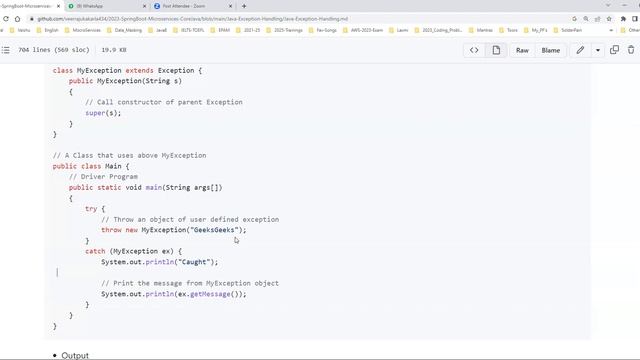Click 'System.out.println("Caught");' line
This screenshot has height=360, width=640.
160,262
